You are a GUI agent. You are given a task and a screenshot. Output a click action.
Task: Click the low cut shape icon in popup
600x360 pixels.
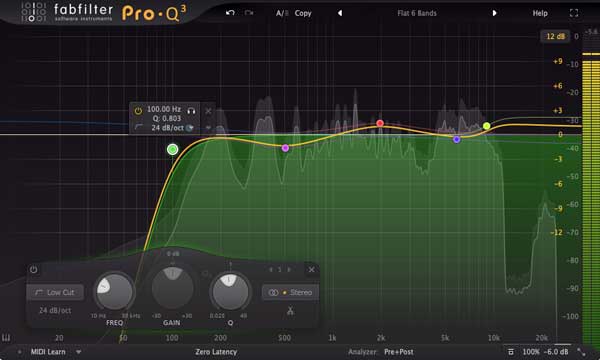(x=139, y=127)
